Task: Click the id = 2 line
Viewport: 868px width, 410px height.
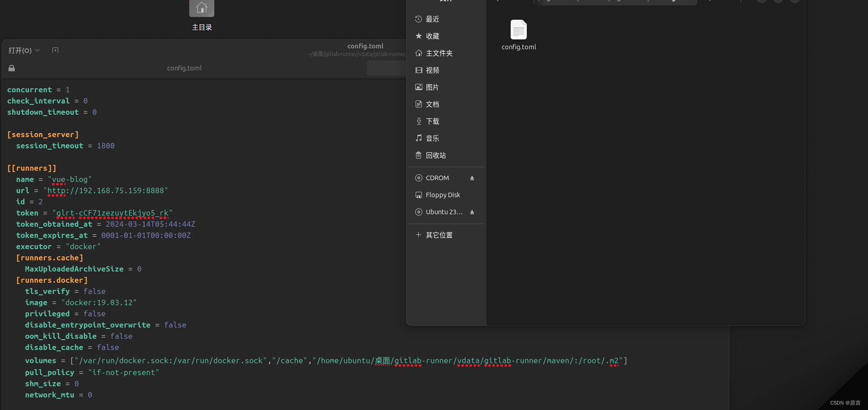Action: [30, 202]
